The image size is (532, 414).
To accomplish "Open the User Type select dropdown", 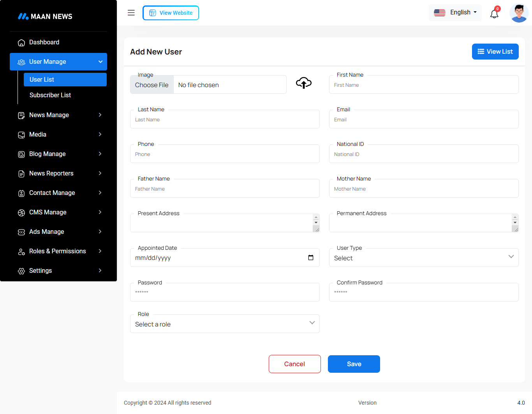I will [x=423, y=258].
